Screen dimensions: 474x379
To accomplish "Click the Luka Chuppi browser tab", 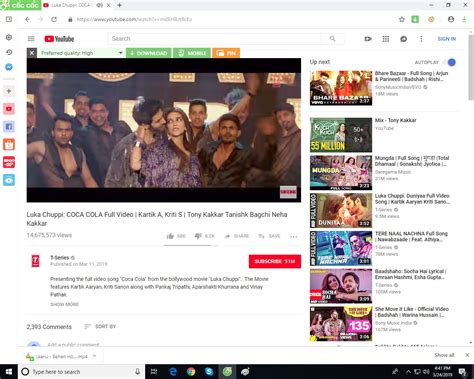I will tap(77, 5).
